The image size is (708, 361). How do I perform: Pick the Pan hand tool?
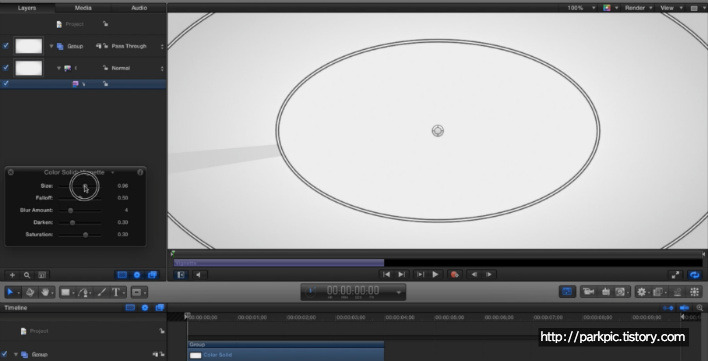(x=45, y=292)
